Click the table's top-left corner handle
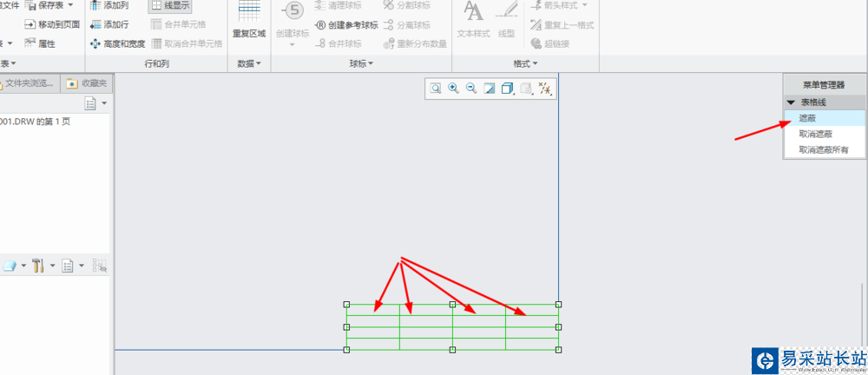Image resolution: width=868 pixels, height=375 pixels. click(x=346, y=304)
